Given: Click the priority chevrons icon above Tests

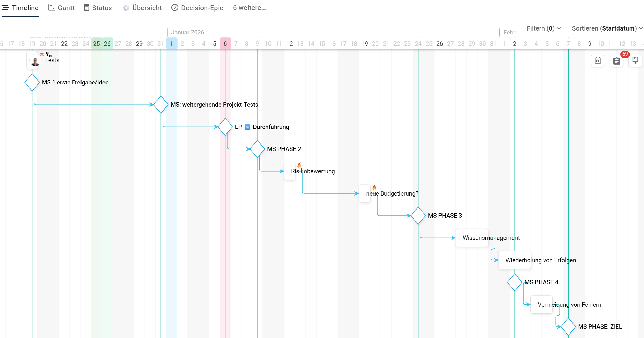Looking at the screenshot, I should point(42,54).
